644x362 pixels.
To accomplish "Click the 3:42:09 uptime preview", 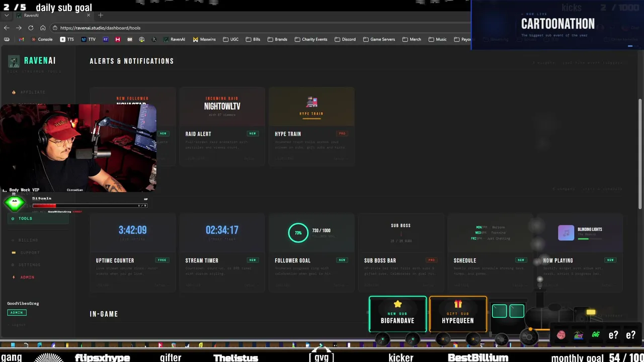I will pyautogui.click(x=133, y=230).
